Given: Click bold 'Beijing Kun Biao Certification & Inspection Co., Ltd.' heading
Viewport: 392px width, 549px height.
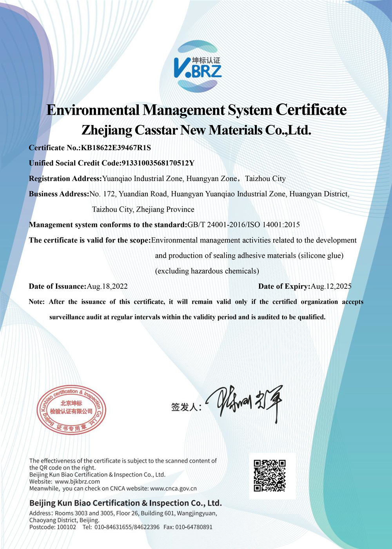Looking at the screenshot, I should pos(125,503).
